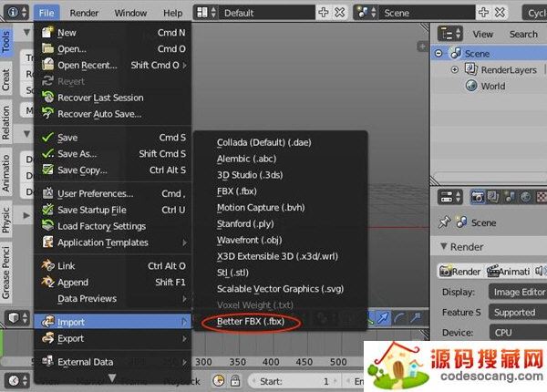Choose New from File menu
This screenshot has width=547, height=392.
(113, 33)
